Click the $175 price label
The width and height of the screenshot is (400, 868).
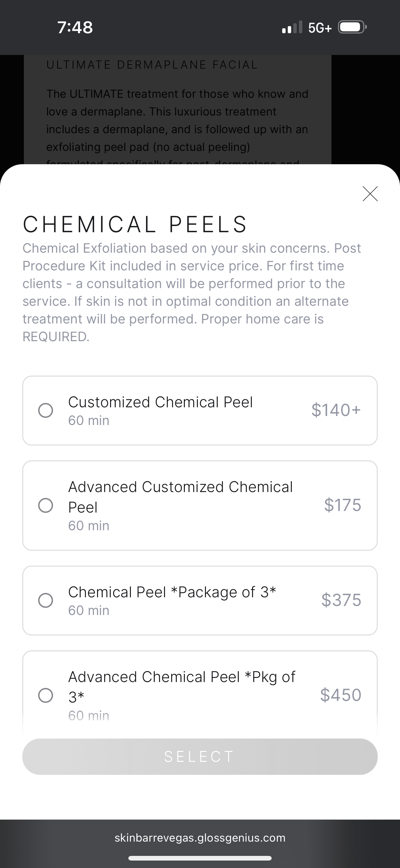tap(342, 505)
